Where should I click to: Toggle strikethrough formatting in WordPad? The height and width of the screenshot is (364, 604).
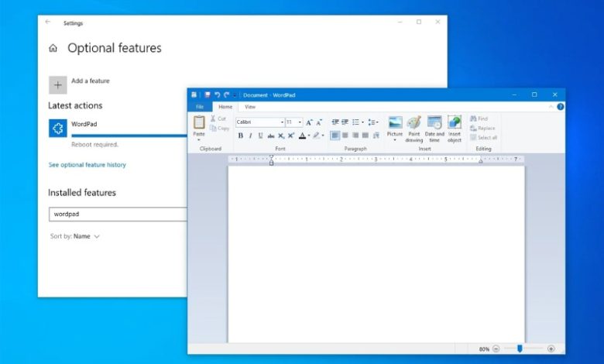(x=271, y=136)
